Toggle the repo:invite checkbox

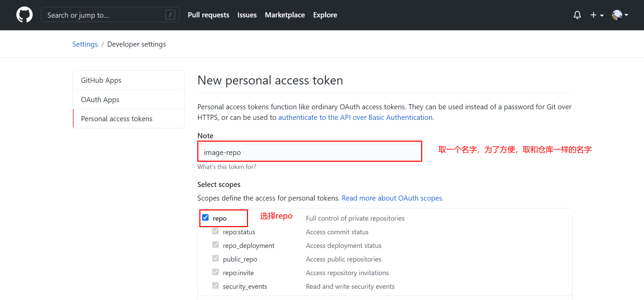point(215,272)
